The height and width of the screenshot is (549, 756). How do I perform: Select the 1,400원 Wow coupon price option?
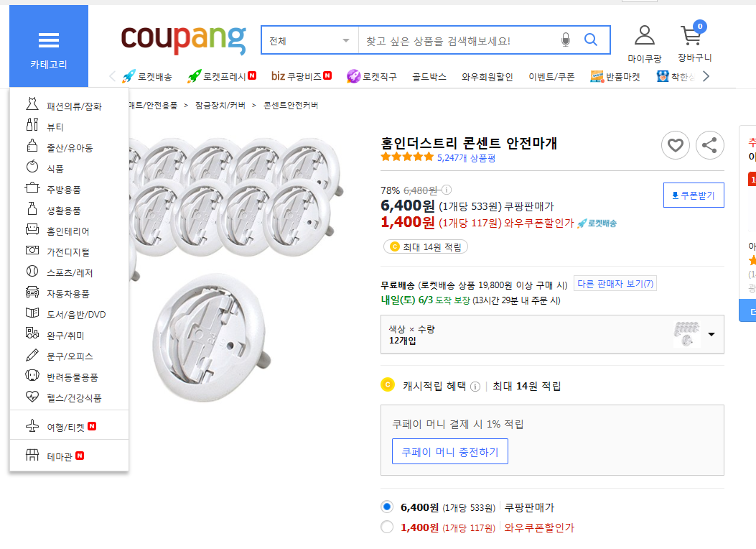[x=388, y=527]
